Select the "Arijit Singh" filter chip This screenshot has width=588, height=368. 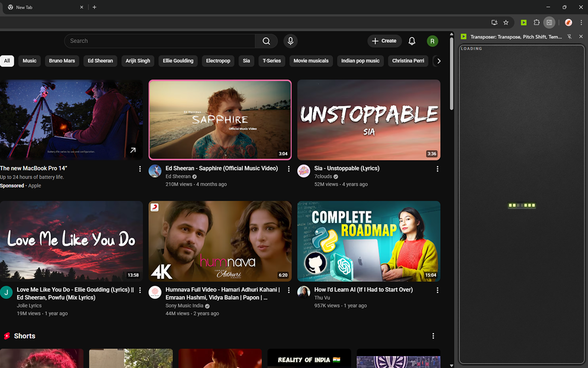click(138, 61)
